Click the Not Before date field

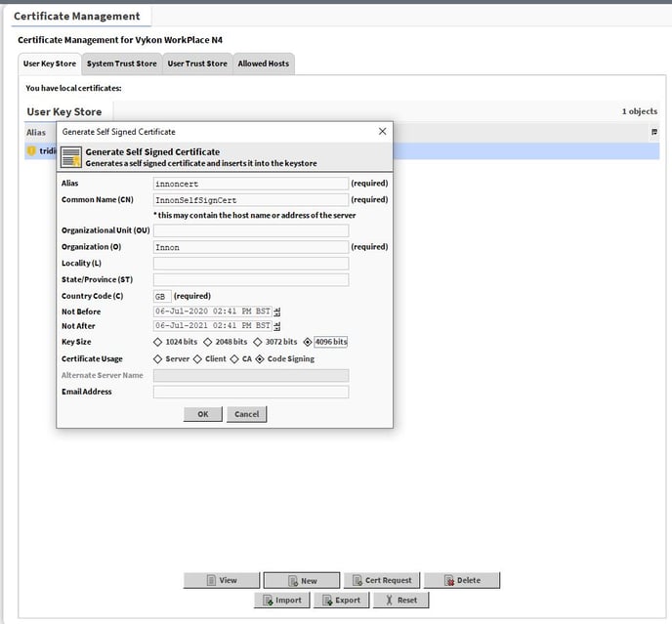[213, 312]
